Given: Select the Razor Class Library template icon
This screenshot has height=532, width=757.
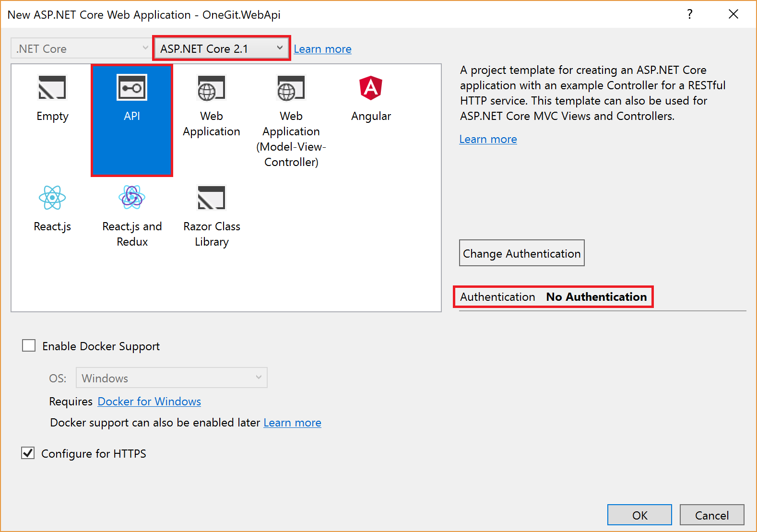Looking at the screenshot, I should [212, 198].
